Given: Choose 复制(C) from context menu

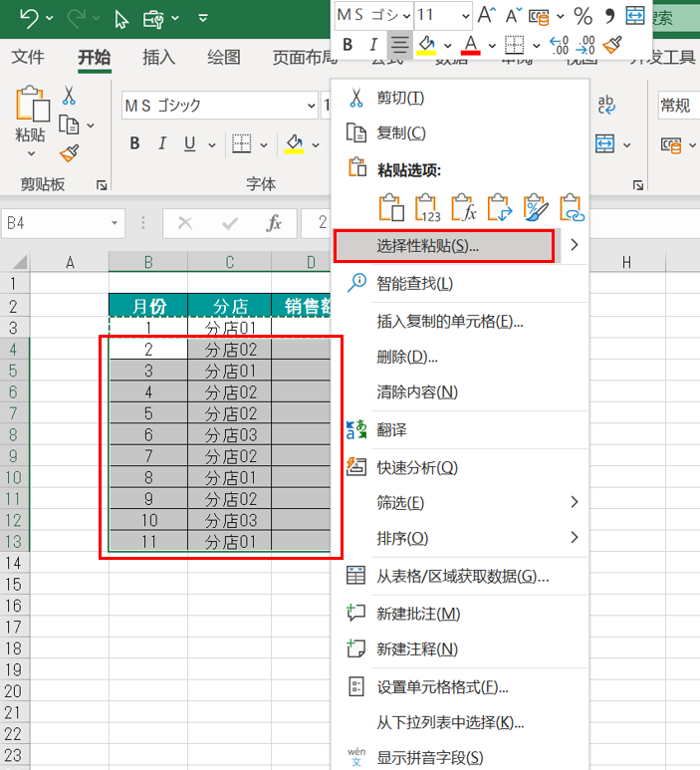Looking at the screenshot, I should pyautogui.click(x=460, y=133).
